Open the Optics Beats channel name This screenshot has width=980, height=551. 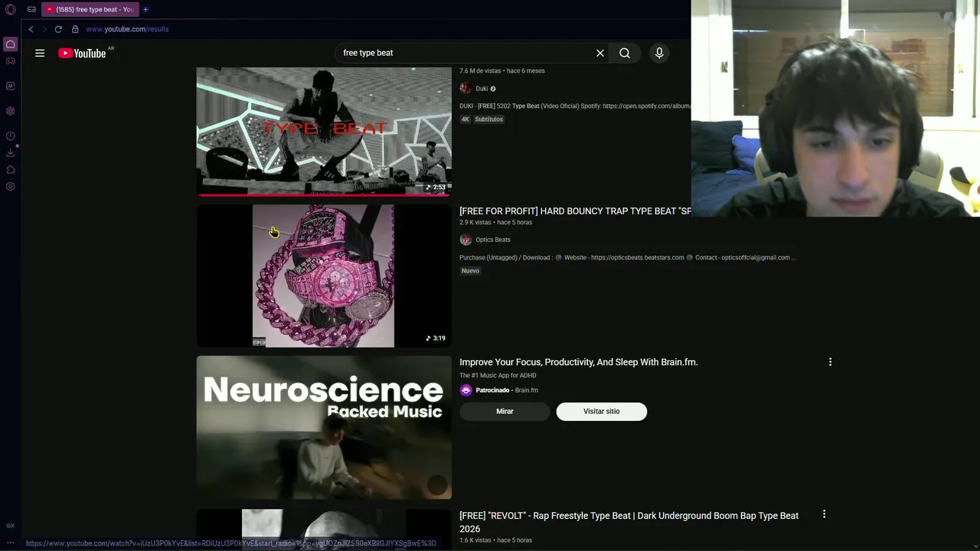click(493, 240)
